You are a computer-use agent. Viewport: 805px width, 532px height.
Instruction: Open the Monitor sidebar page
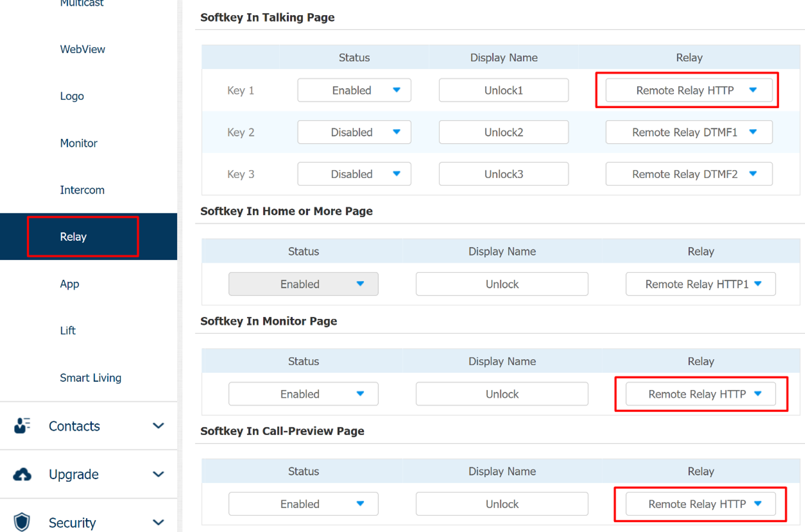tap(78, 143)
